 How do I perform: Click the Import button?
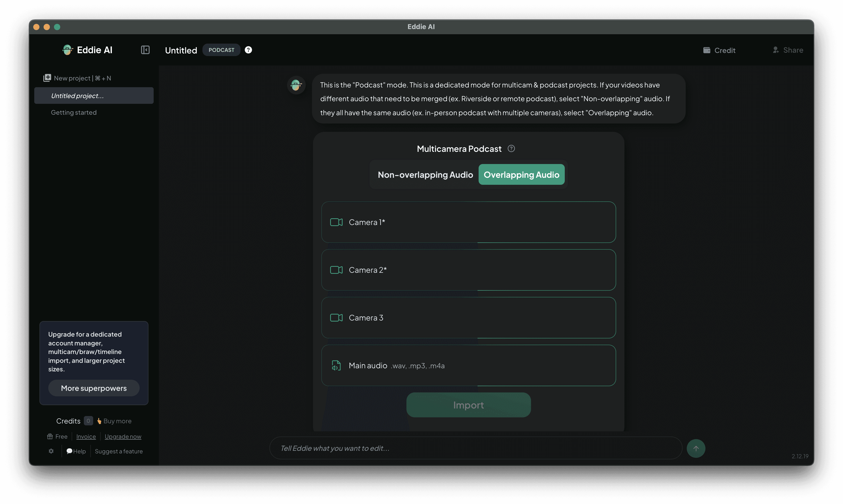(x=468, y=405)
